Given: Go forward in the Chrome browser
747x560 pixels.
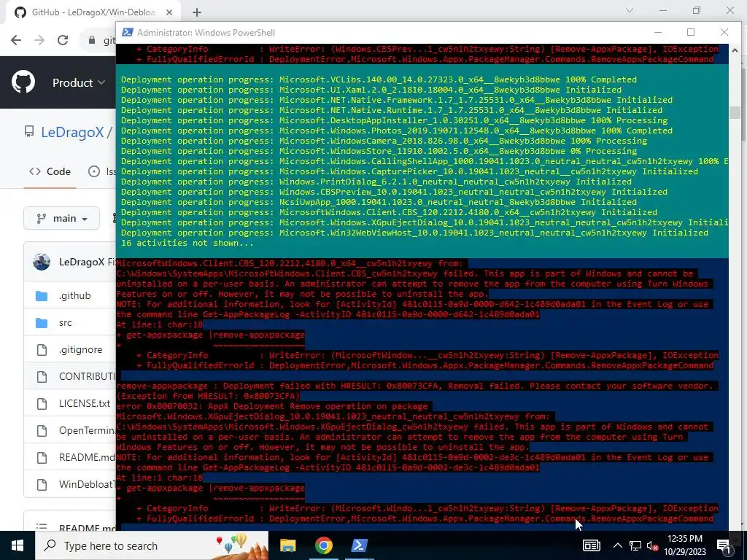Looking at the screenshot, I should point(39,40).
